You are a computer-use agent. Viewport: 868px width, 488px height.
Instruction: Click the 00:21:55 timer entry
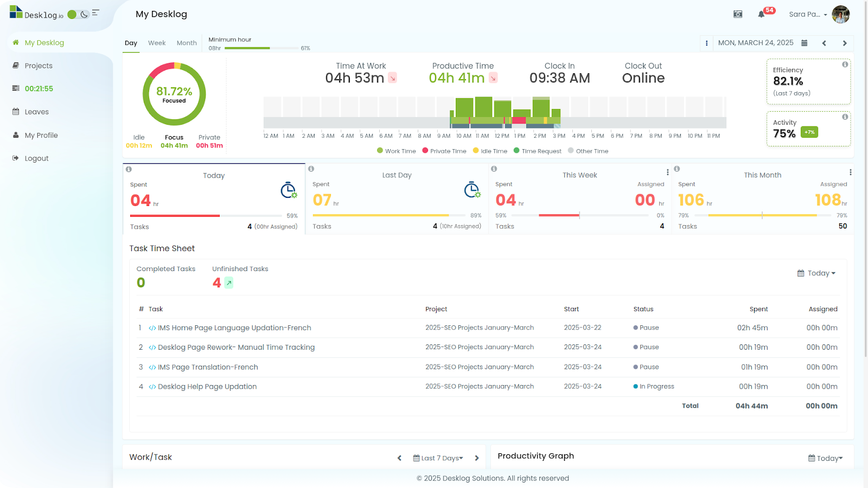click(39, 88)
